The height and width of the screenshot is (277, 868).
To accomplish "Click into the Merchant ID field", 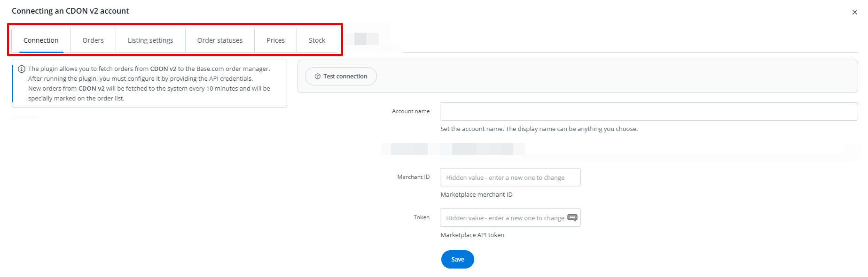I will tap(510, 177).
